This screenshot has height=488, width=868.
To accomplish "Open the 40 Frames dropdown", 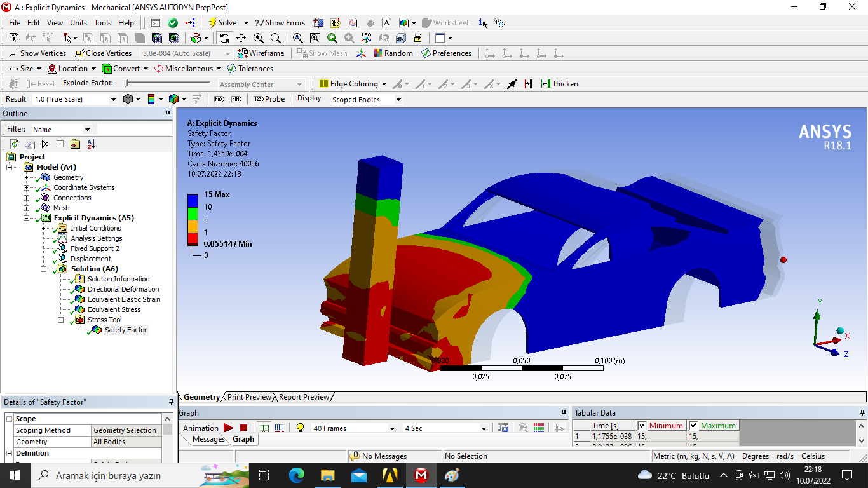I will [392, 428].
